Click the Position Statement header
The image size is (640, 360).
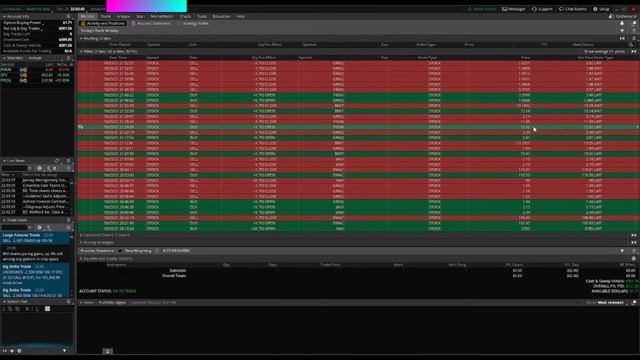pyautogui.click(x=97, y=251)
